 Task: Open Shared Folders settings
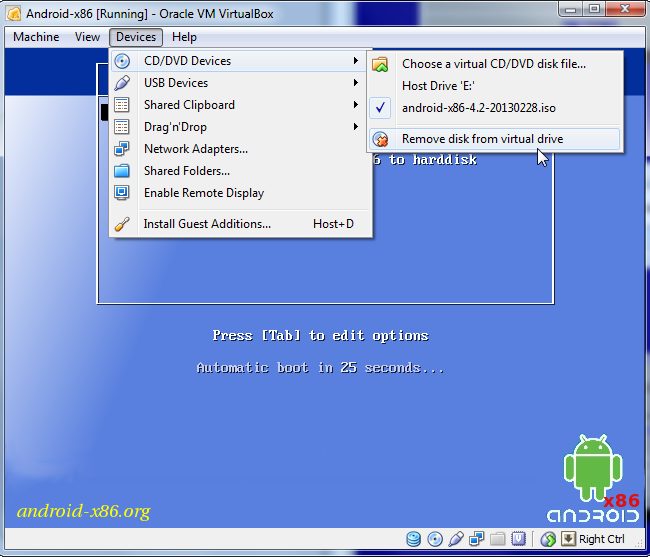[x=240, y=171]
